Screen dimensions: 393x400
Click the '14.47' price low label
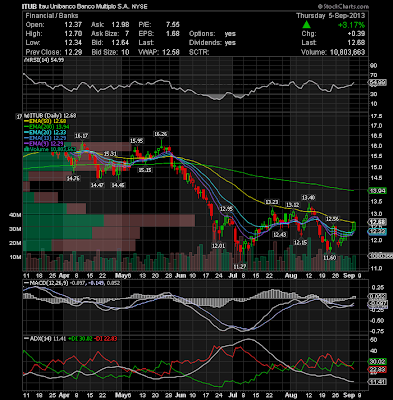point(97,185)
